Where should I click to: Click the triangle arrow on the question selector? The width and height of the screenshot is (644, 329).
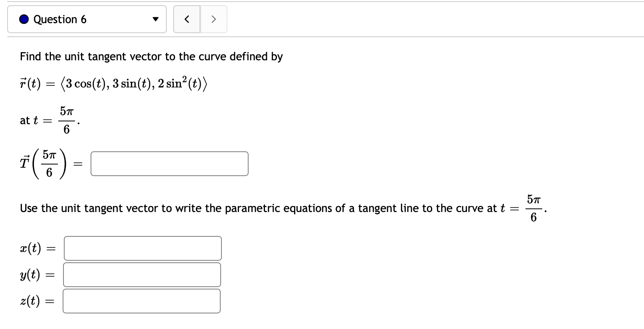[156, 19]
